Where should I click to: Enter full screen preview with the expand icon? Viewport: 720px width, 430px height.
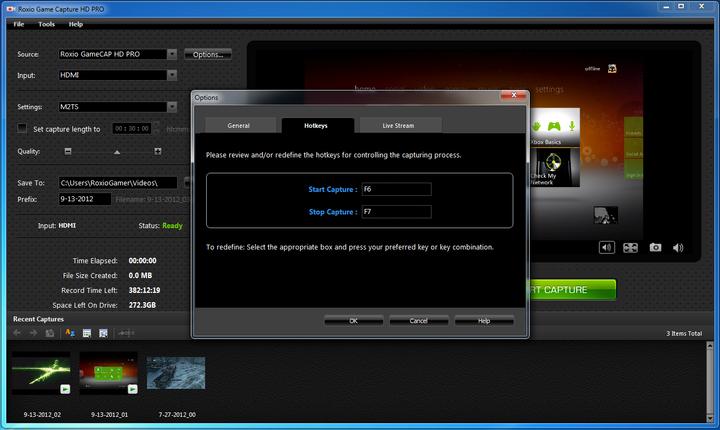pyautogui.click(x=630, y=248)
